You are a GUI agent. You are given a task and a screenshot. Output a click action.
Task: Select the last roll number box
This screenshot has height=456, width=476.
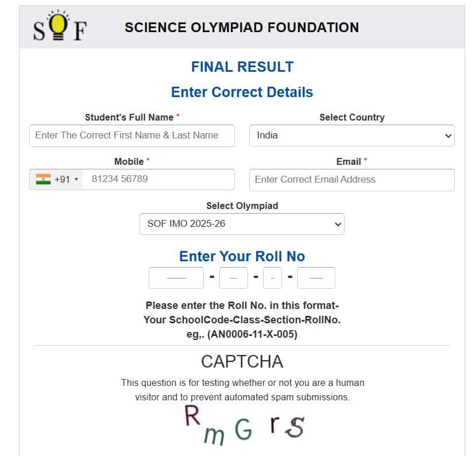(x=316, y=278)
